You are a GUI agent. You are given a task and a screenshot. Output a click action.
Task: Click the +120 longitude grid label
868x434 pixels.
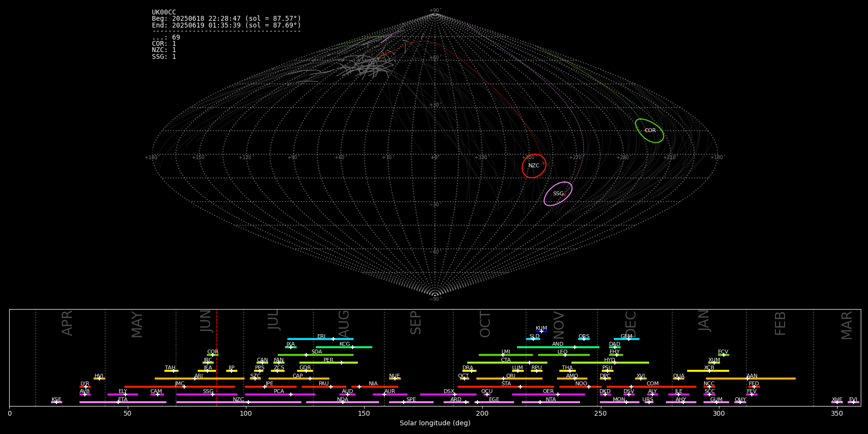pos(245,158)
